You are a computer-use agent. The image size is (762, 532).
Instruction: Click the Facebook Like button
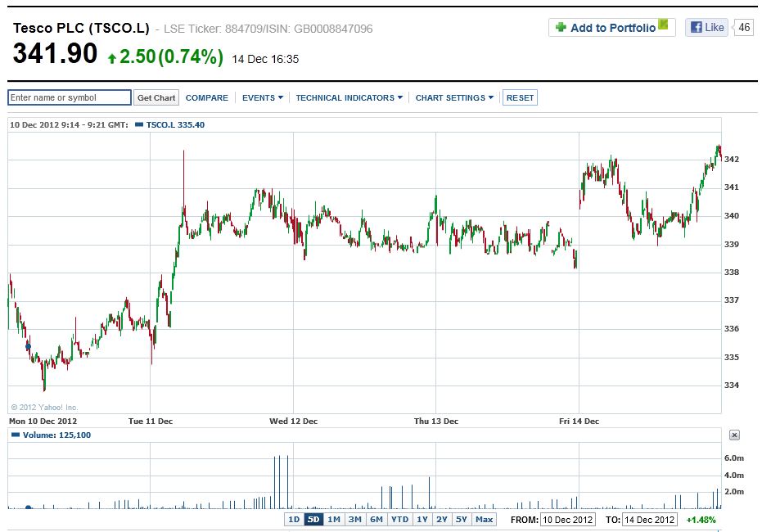point(706,27)
